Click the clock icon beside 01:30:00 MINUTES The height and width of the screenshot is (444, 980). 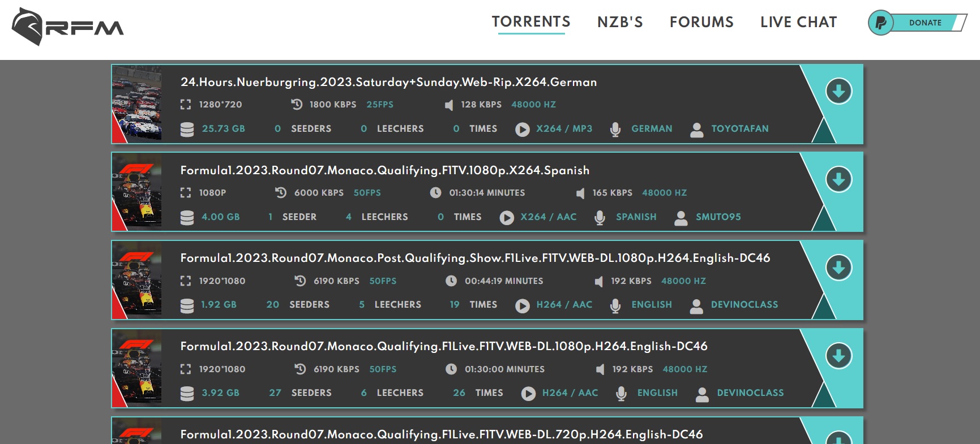pyautogui.click(x=451, y=369)
